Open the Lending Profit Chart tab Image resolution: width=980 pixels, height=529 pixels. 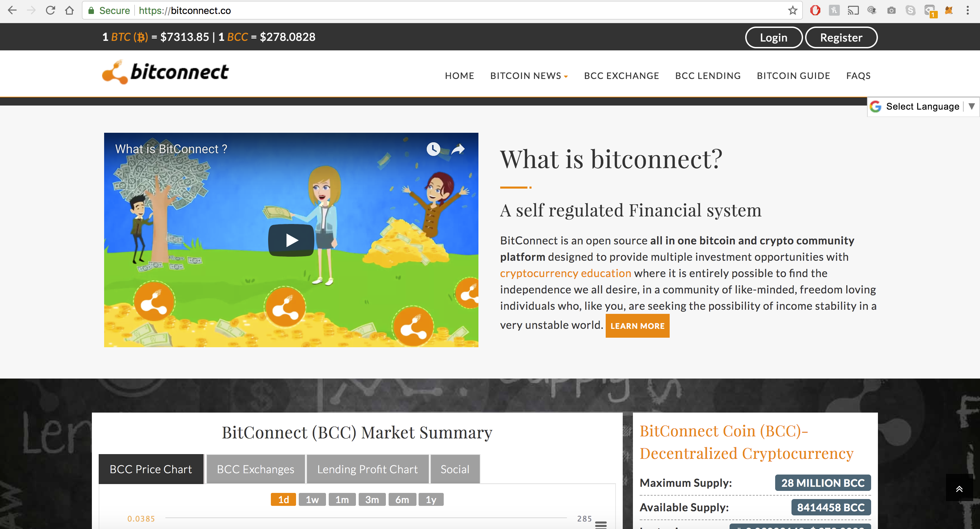(367, 469)
